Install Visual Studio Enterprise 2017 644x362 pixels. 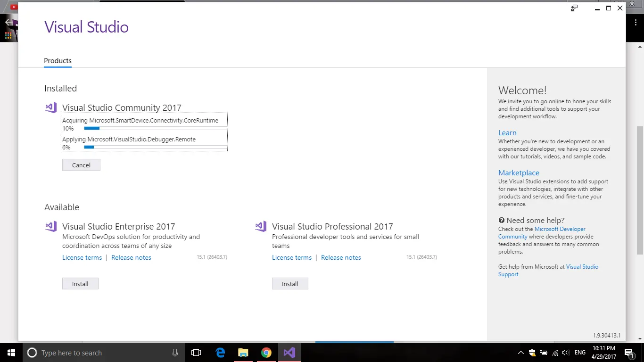(80, 284)
